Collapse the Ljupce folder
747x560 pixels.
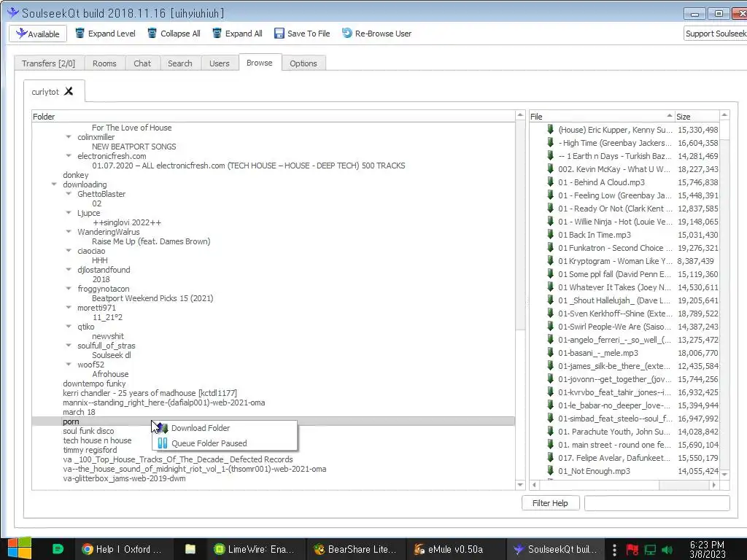(x=69, y=213)
